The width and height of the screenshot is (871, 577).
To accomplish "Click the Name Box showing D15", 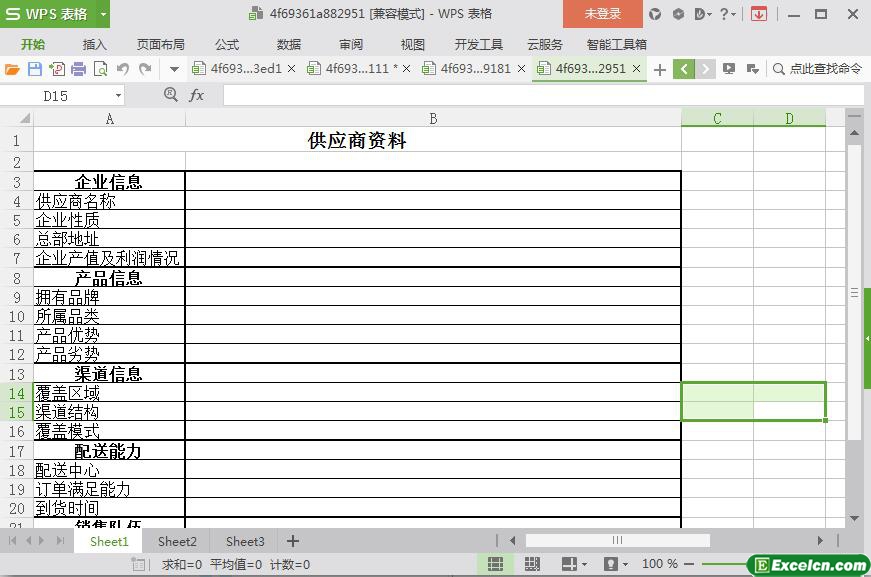I will point(56,96).
